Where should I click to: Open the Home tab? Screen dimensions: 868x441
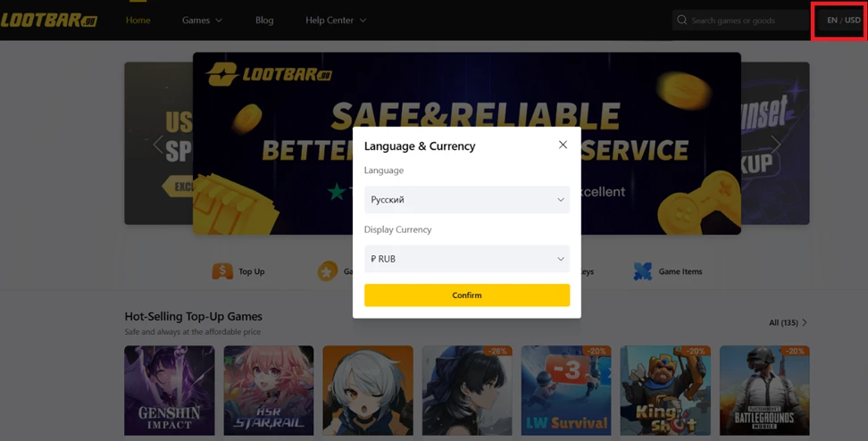pos(138,21)
